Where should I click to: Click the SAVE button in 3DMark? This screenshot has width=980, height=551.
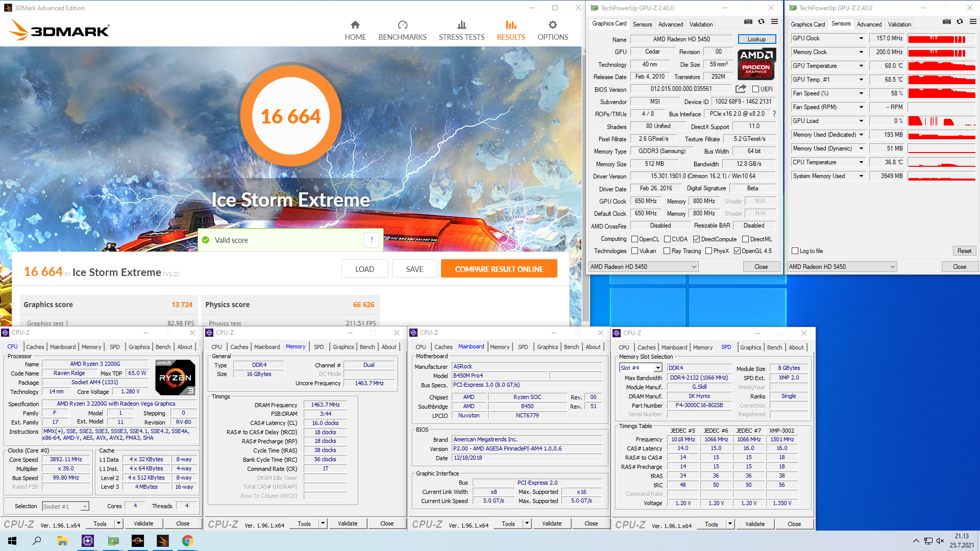click(414, 269)
